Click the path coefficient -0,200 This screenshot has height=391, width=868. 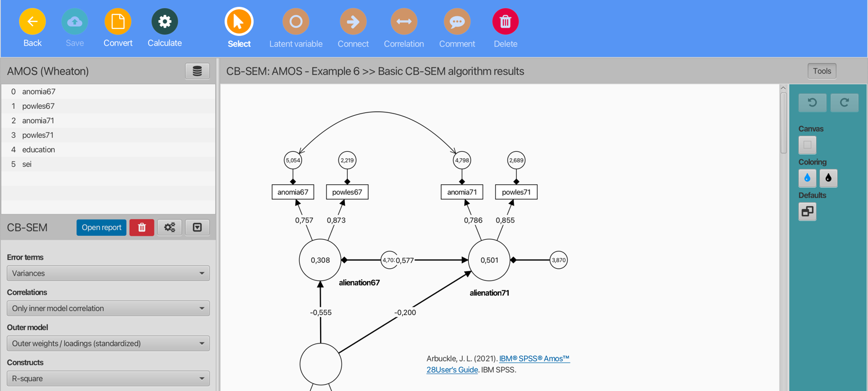coord(405,312)
